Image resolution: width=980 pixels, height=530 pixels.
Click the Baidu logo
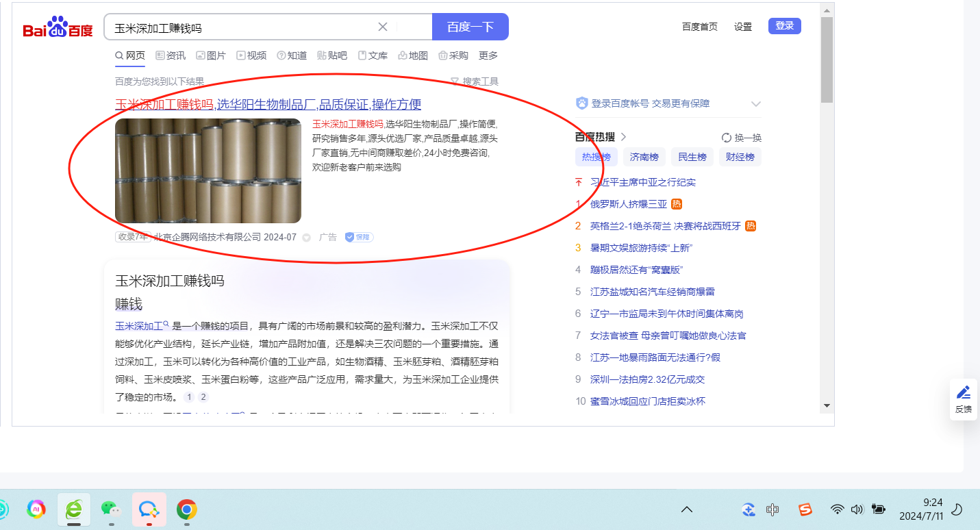click(x=58, y=28)
